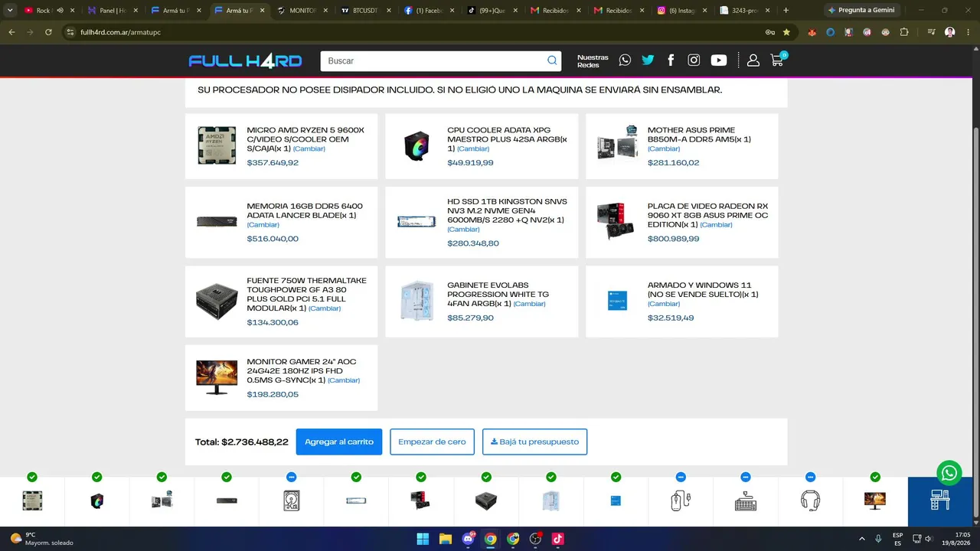Select the RAM memory category in bottom strip

[x=227, y=500]
